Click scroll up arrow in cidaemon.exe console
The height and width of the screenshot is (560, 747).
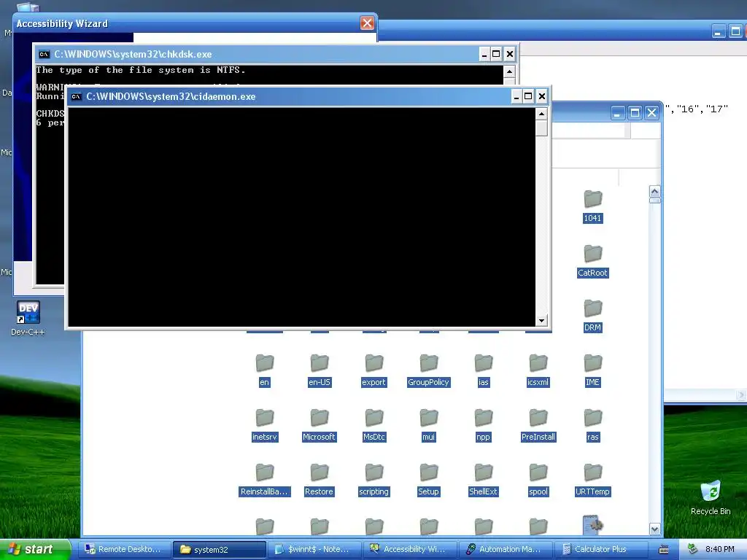click(x=541, y=114)
